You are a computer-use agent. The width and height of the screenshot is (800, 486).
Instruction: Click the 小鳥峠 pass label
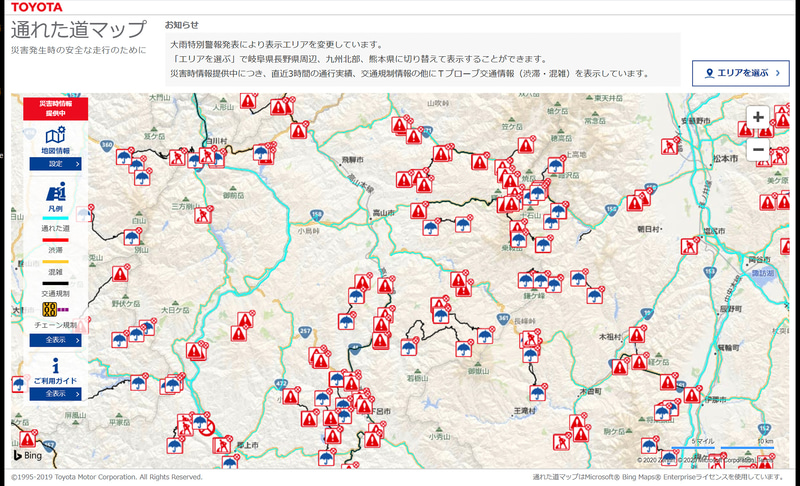tap(309, 231)
